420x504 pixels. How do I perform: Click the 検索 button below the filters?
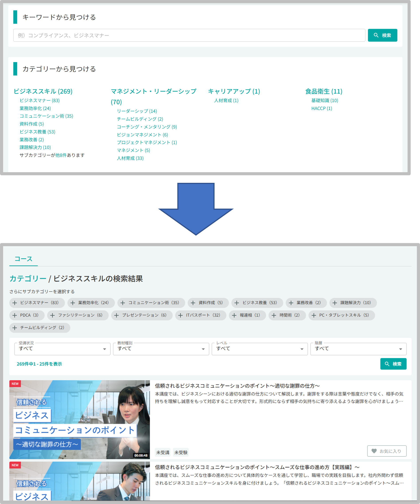point(393,364)
